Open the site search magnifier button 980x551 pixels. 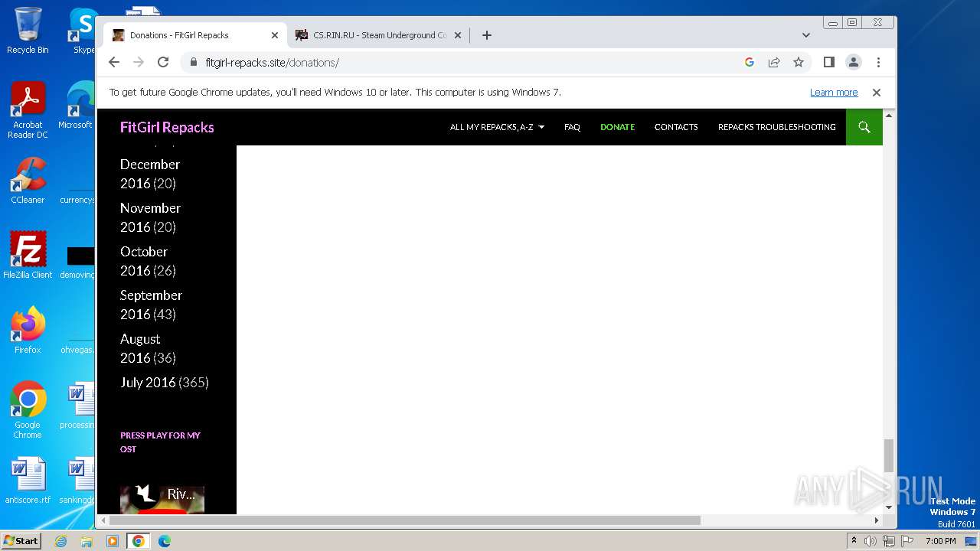[x=864, y=127]
